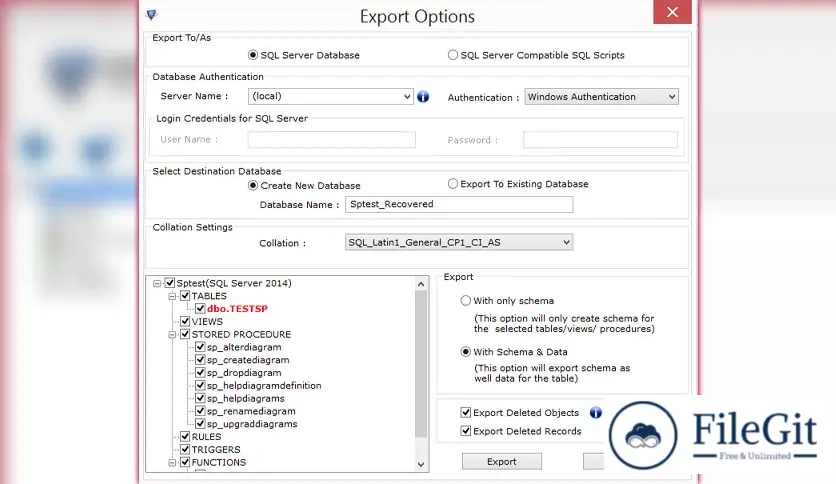Select With only schema export option
The height and width of the screenshot is (484, 836).
465,301
